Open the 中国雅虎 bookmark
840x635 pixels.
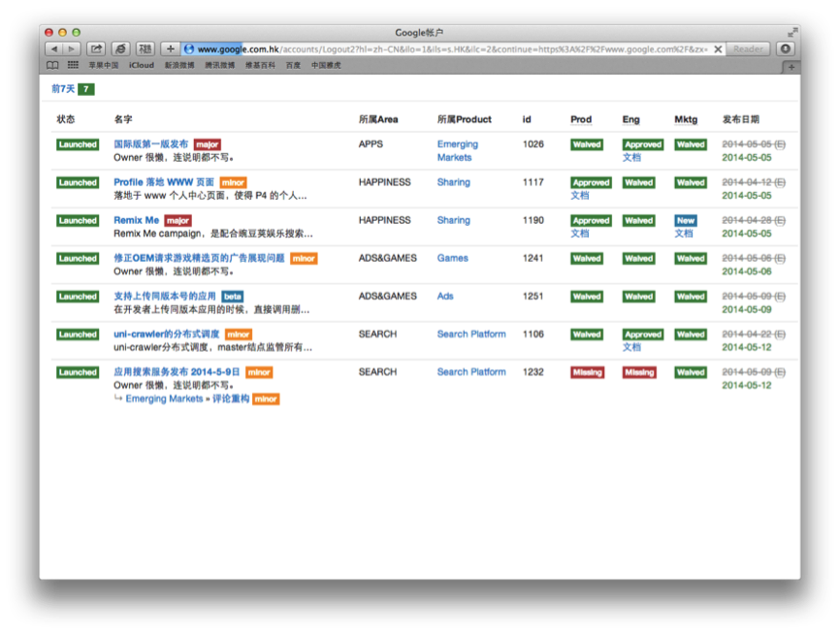coord(326,65)
